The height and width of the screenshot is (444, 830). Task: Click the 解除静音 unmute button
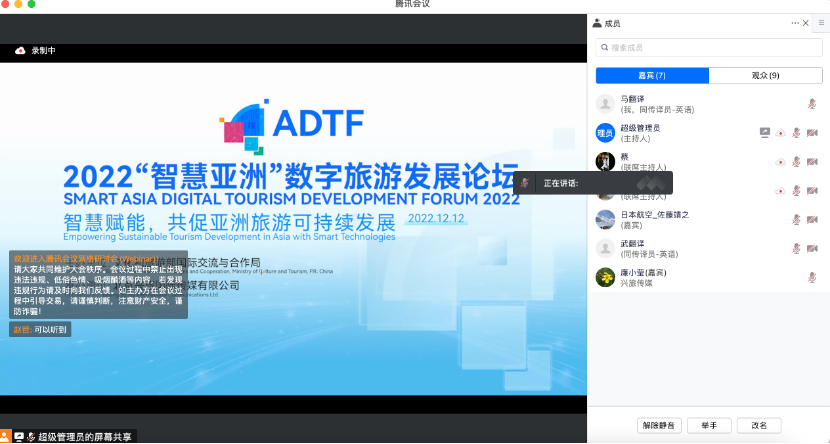[x=659, y=425]
